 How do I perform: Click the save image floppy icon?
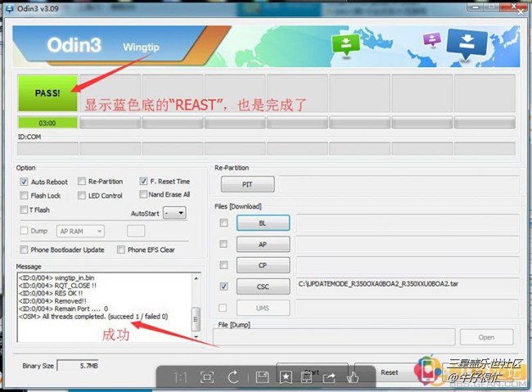point(259,376)
